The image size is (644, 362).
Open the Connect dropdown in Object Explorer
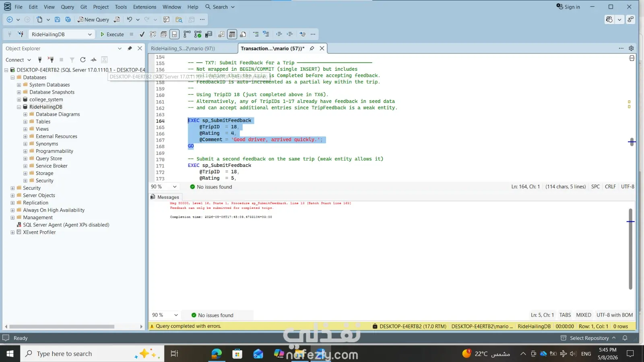18,60
